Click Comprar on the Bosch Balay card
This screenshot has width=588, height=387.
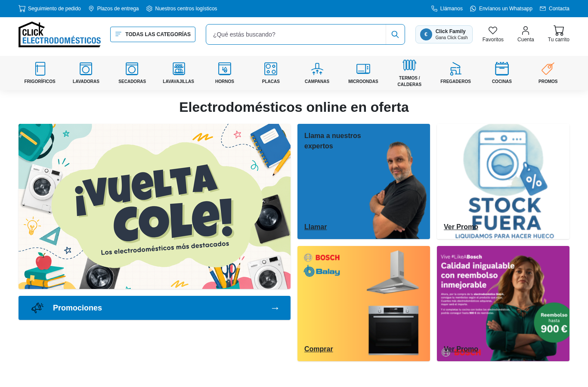click(x=319, y=349)
